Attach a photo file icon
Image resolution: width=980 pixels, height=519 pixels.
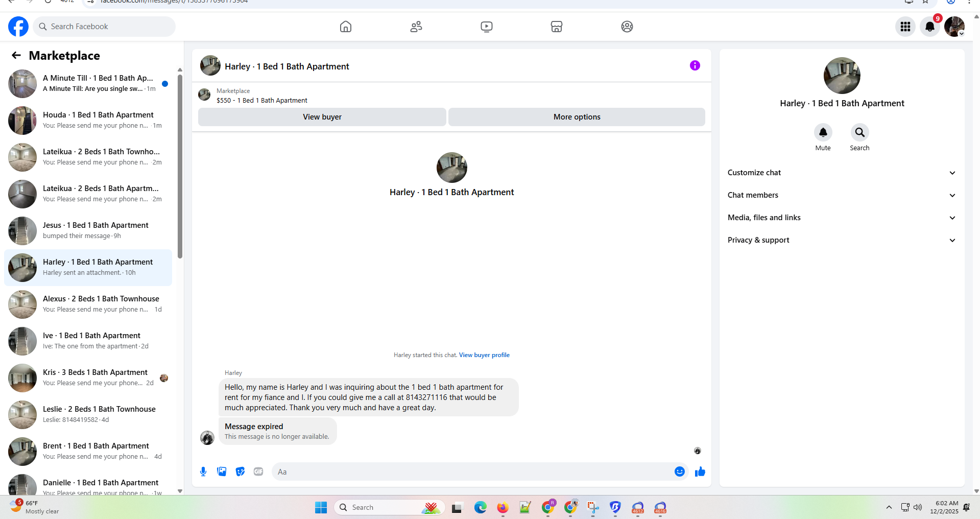[x=222, y=471]
